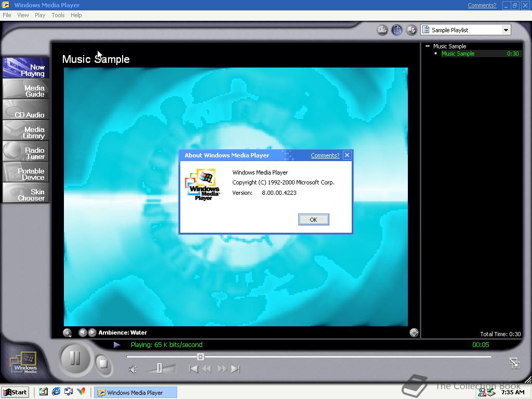Toggle the playlist pane button
Screen dimensions: 532x399
coord(397,30)
